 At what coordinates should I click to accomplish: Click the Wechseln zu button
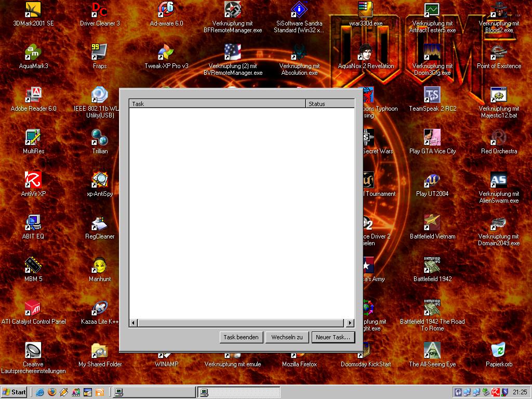[287, 337]
